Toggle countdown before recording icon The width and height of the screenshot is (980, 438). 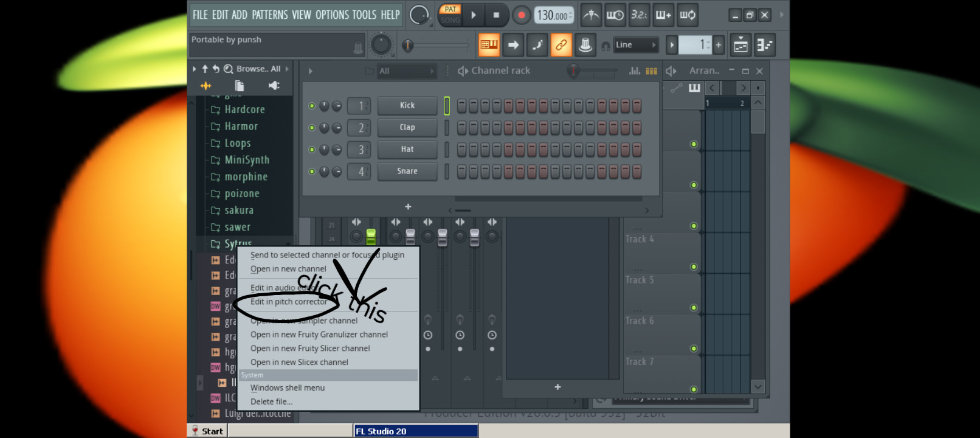(639, 15)
